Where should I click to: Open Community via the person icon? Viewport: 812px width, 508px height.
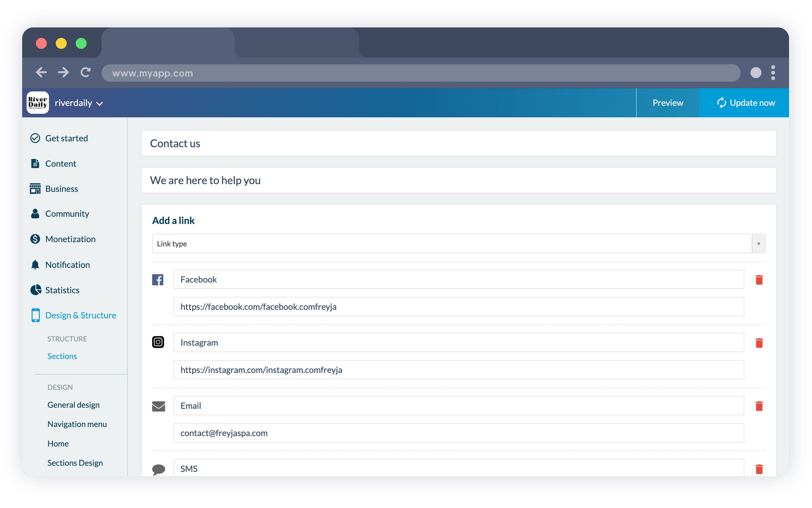(x=35, y=213)
